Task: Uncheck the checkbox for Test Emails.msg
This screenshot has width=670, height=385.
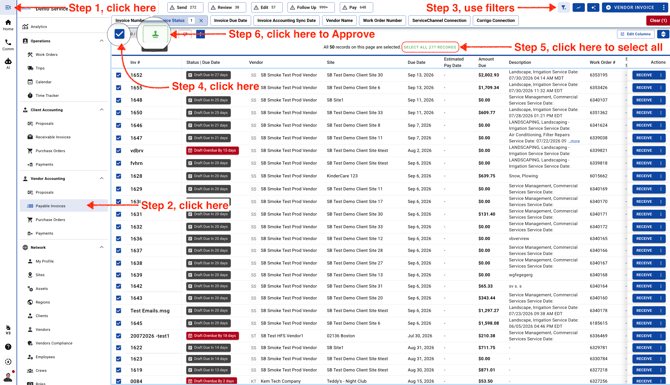Action: [118, 311]
